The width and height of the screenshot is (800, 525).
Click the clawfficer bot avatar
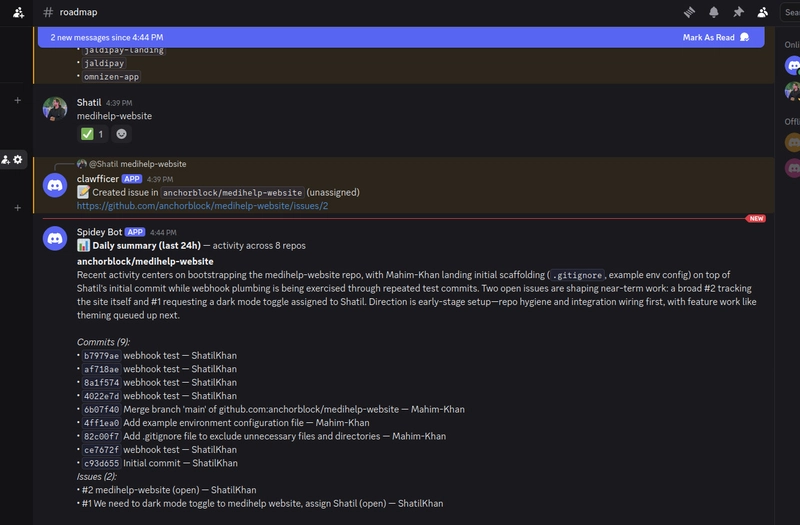(x=55, y=185)
